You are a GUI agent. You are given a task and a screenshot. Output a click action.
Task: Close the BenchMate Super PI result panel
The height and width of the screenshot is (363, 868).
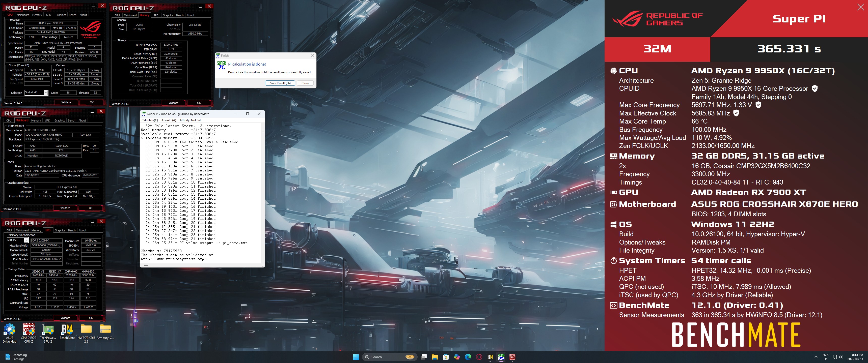[860, 7]
